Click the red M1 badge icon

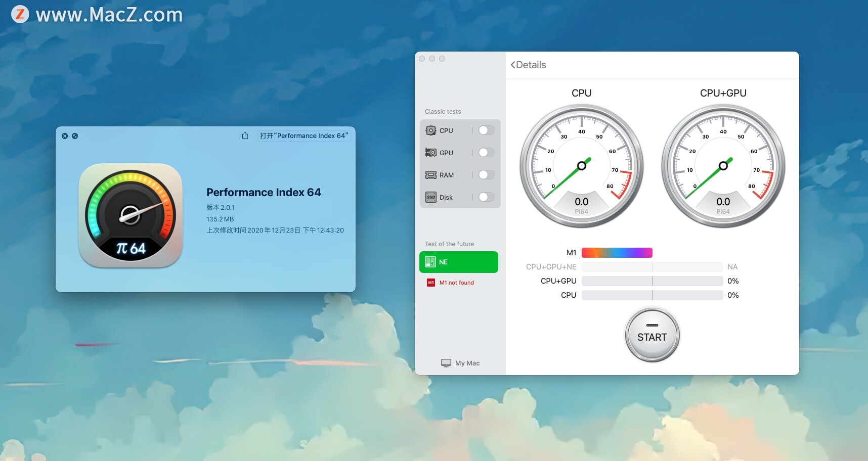coord(431,283)
